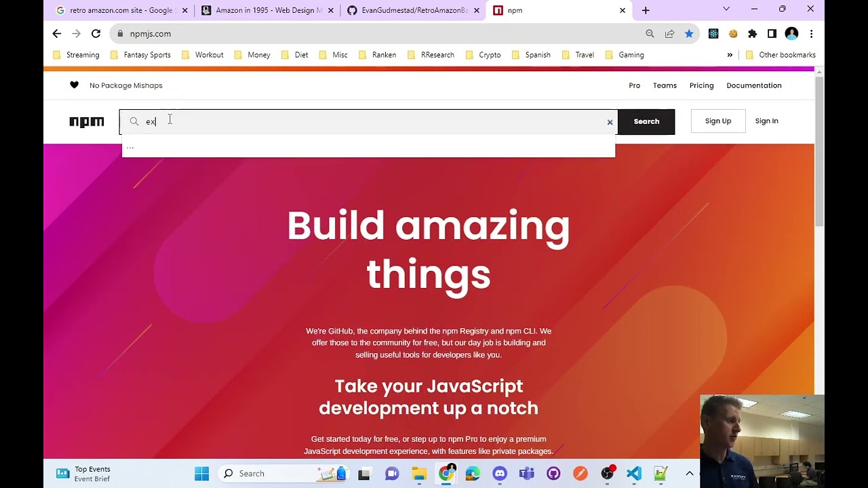Screen dimensions: 868x488
Task: Open the Windows Start menu
Action: pyautogui.click(x=201, y=474)
